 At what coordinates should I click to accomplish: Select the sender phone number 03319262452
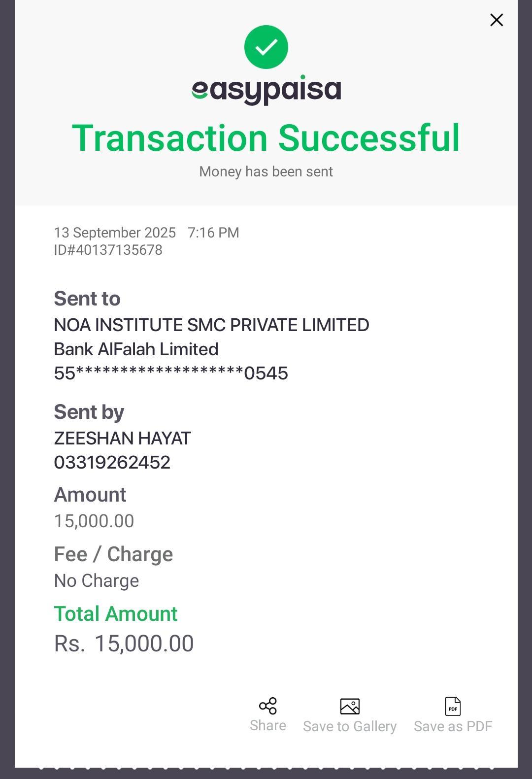[112, 462]
